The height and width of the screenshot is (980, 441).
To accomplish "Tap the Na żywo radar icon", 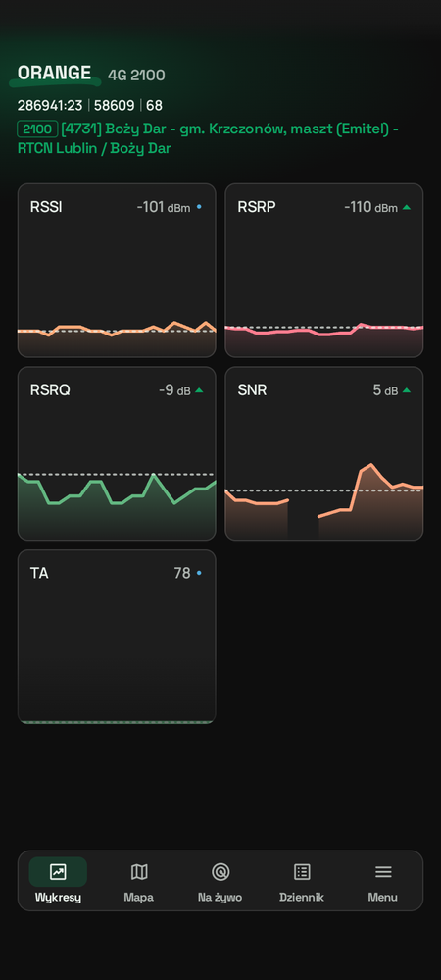I will point(220,871).
